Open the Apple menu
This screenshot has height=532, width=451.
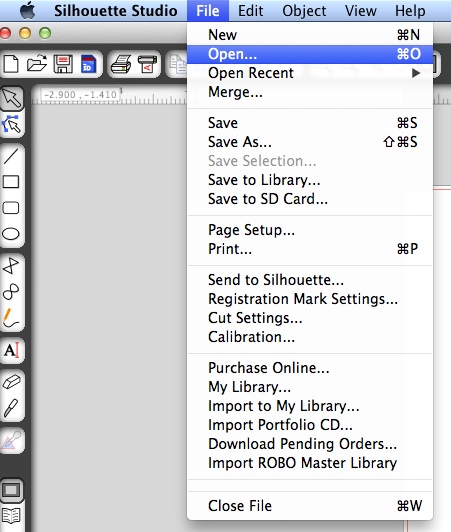27,10
